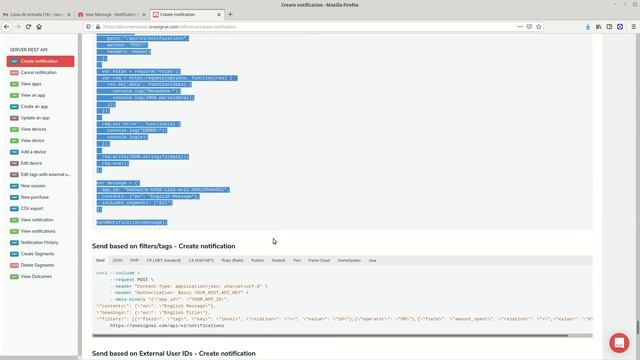Open Edit device sidebar link
Screen dimensions: 640x360
coord(31,163)
